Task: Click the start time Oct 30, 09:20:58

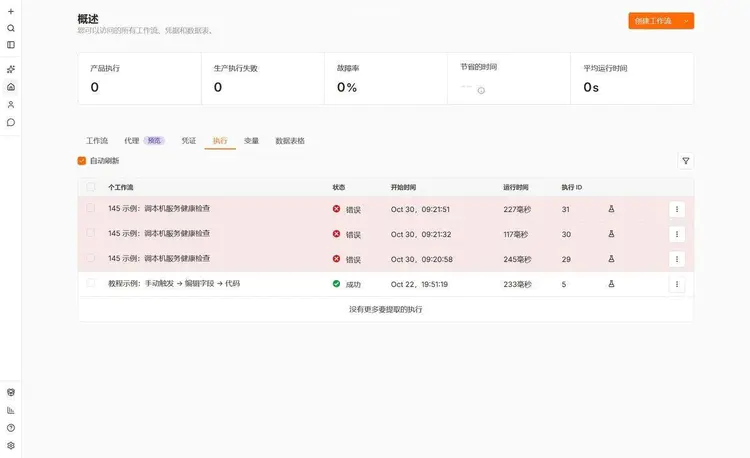Action: (421, 259)
